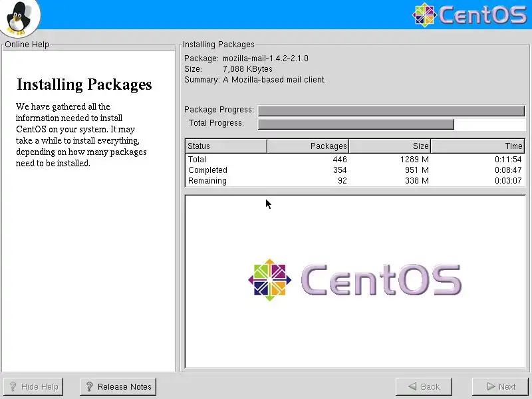Viewport: 532px width, 399px height.
Task: Click the remaining time 0:03:07
Action: pyautogui.click(x=508, y=180)
